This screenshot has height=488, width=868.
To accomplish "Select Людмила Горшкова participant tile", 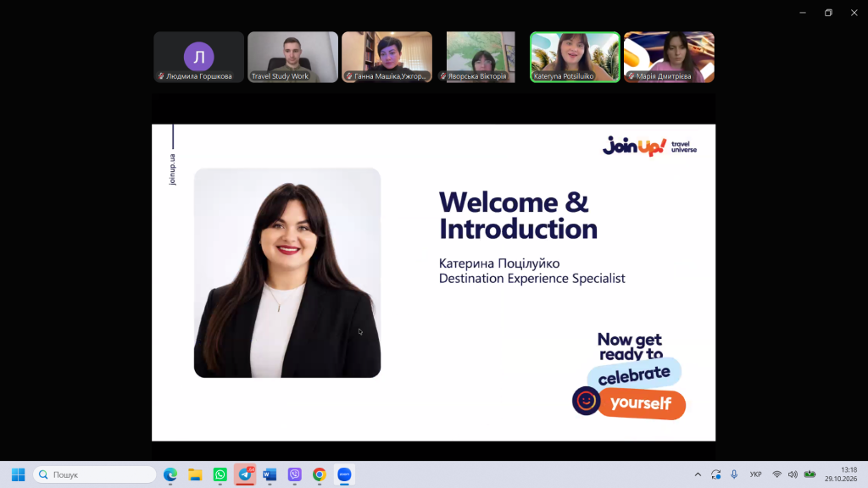I will pyautogui.click(x=198, y=57).
